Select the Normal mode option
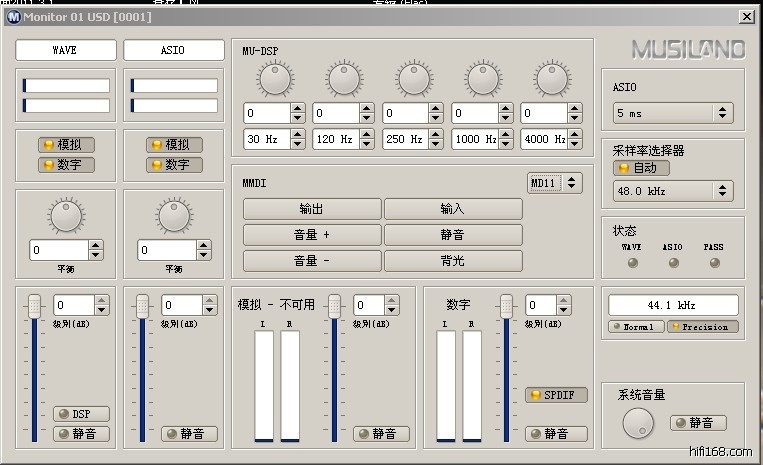763x465 pixels. tap(636, 327)
